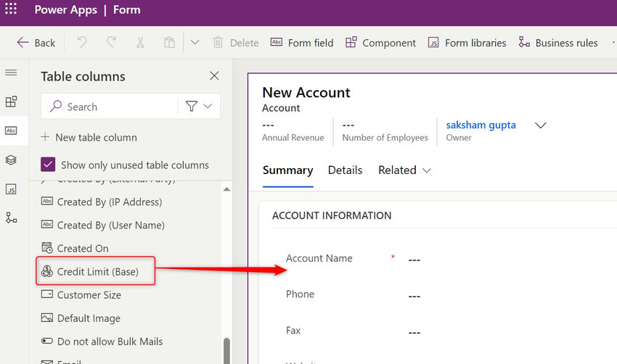Close the Table columns panel
The image size is (617, 364).
click(214, 76)
